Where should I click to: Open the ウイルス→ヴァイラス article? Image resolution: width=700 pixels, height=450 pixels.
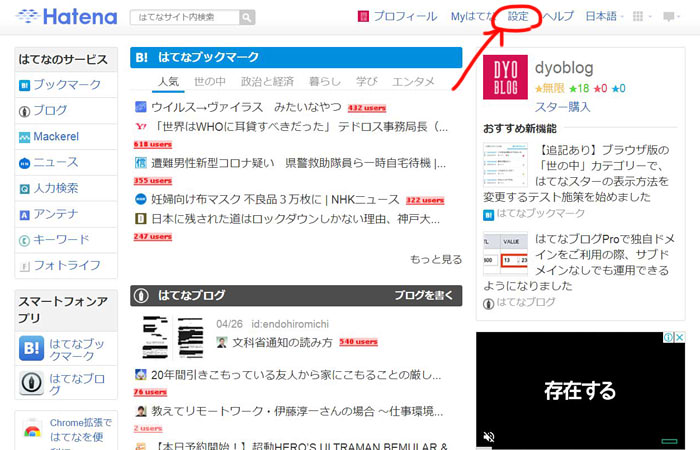[x=246, y=107]
